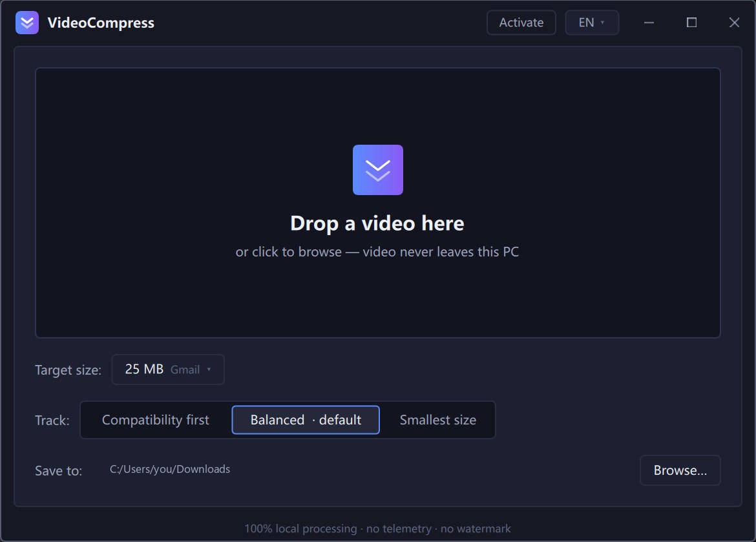Select the Smallest size track
The width and height of the screenshot is (756, 542).
[x=438, y=420]
